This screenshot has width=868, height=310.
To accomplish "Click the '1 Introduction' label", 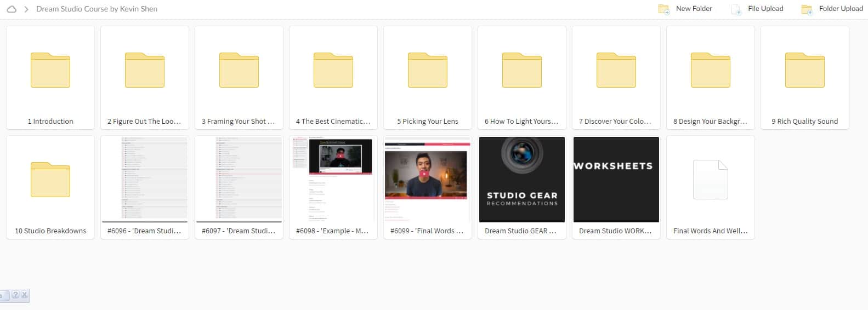I will coord(50,122).
